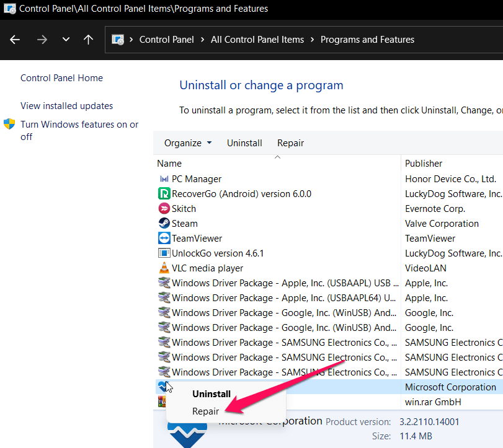Select Programs and Features breadcrumb
This screenshot has height=448, width=503.
[367, 40]
